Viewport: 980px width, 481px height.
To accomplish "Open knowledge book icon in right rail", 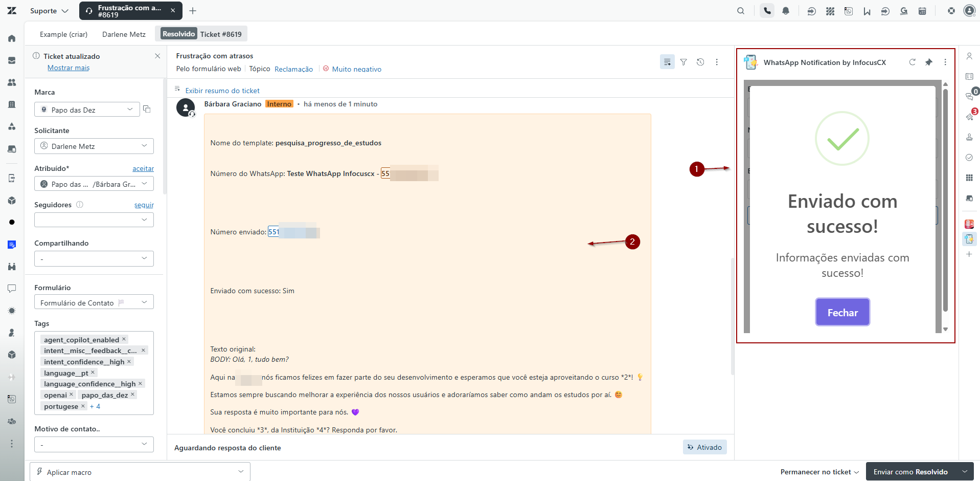I will (x=969, y=76).
